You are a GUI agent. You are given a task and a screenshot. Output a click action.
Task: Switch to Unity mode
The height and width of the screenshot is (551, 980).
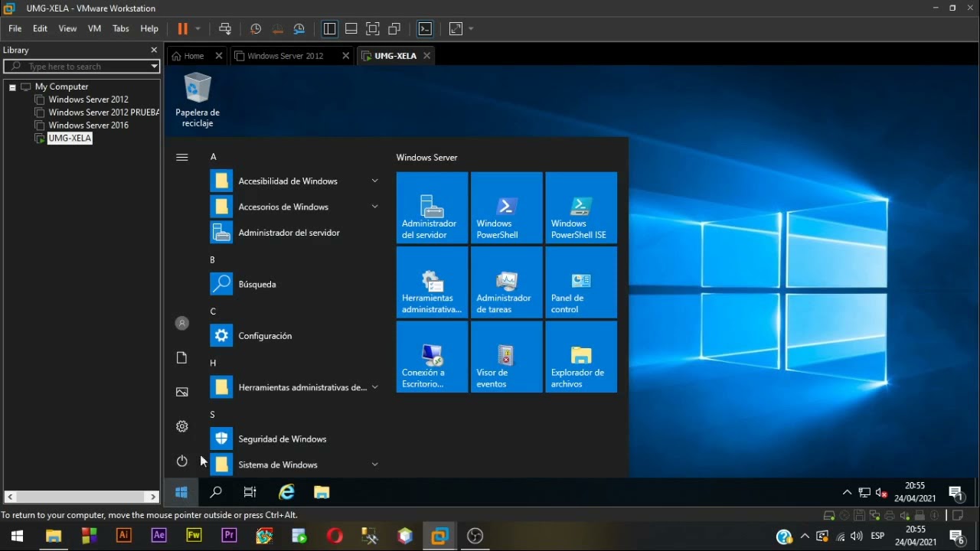pyautogui.click(x=394, y=28)
